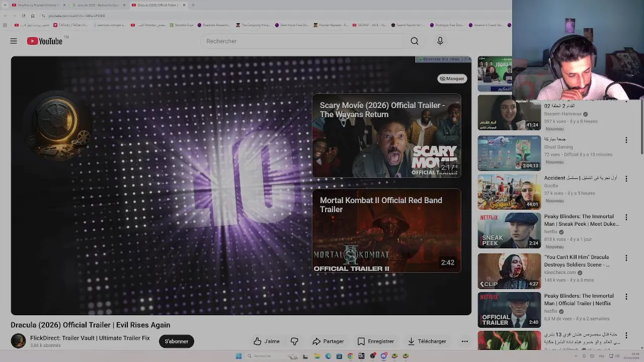
Task: Share the video via Partager
Action: point(328,341)
